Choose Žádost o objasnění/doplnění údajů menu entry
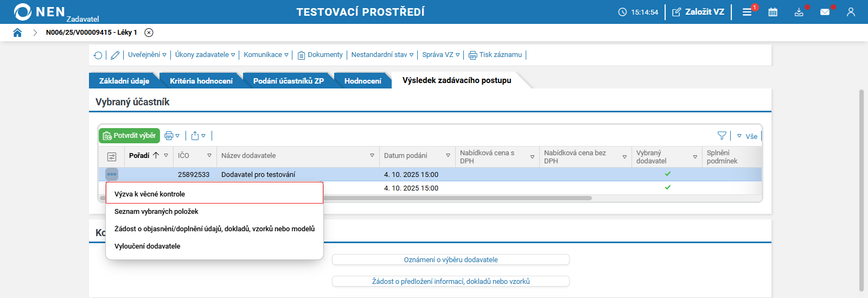The image size is (868, 298). point(214,229)
